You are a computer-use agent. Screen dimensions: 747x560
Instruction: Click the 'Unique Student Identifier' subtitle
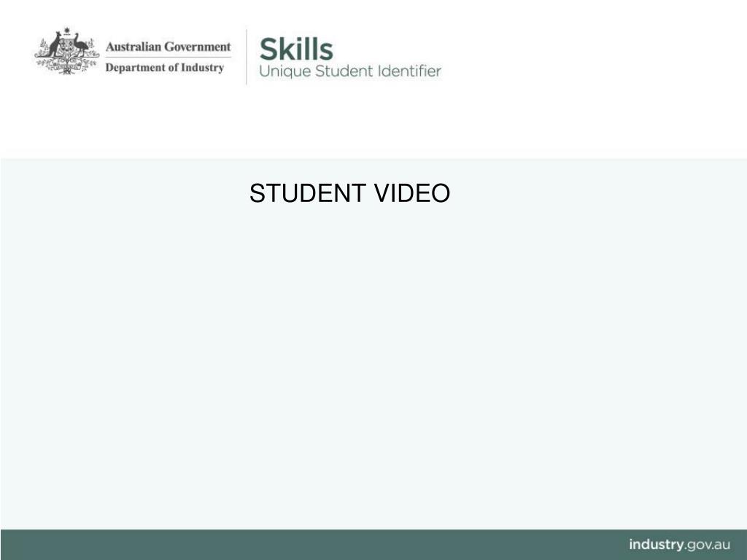click(x=350, y=71)
